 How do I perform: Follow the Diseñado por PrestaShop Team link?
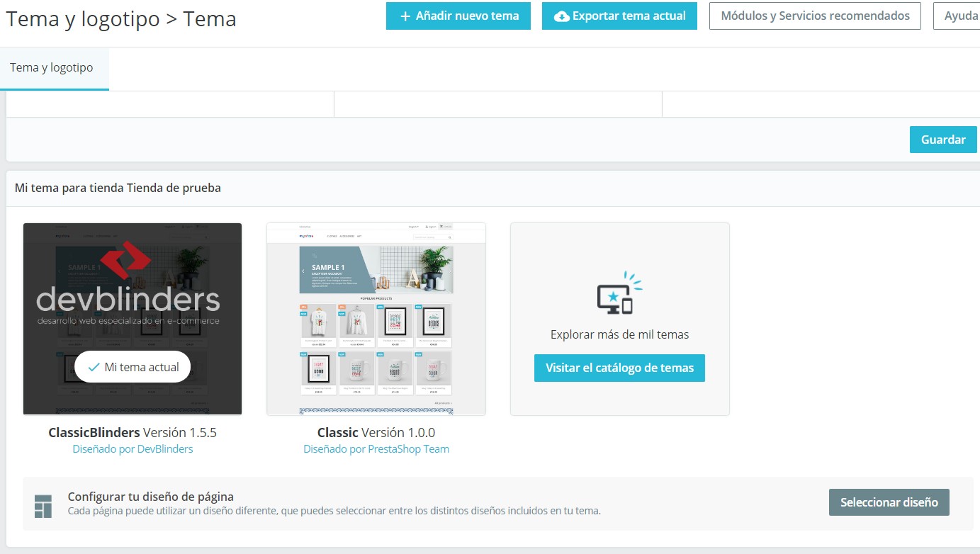tap(376, 449)
